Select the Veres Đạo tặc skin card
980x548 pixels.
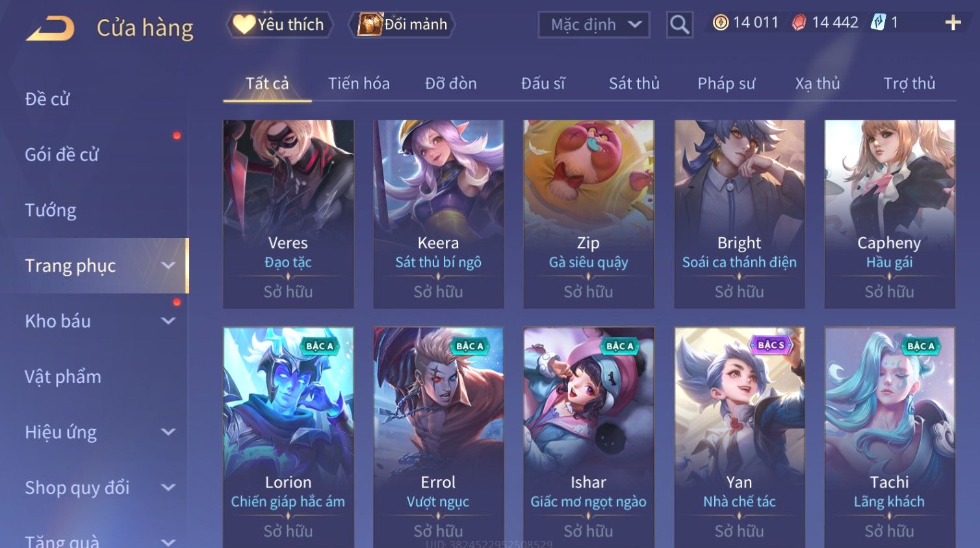pyautogui.click(x=289, y=214)
